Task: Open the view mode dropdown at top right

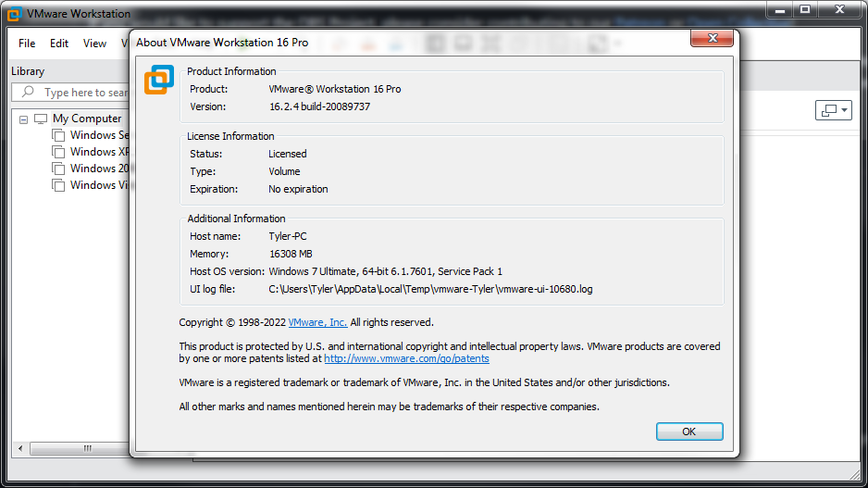Action: 834,110
